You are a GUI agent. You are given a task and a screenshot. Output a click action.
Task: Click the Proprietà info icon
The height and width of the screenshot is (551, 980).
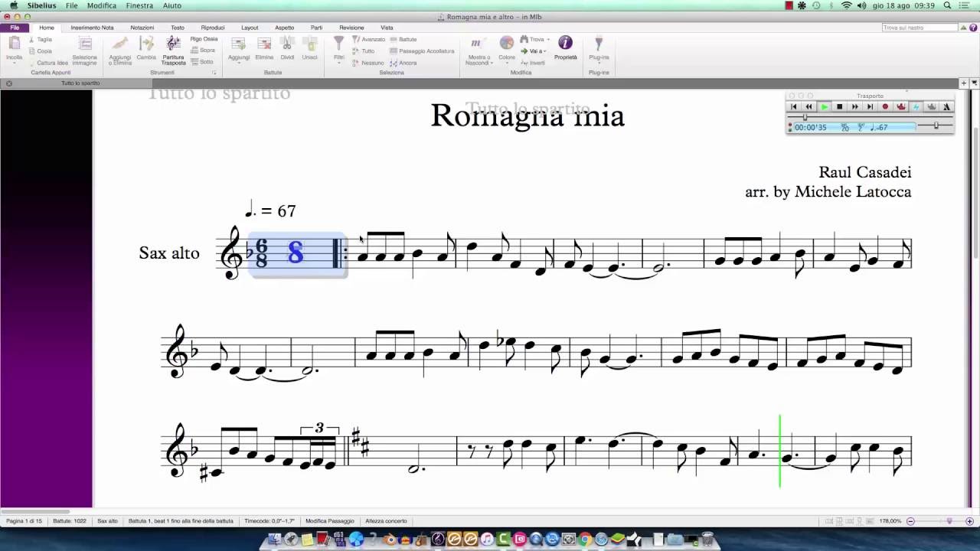(x=565, y=43)
